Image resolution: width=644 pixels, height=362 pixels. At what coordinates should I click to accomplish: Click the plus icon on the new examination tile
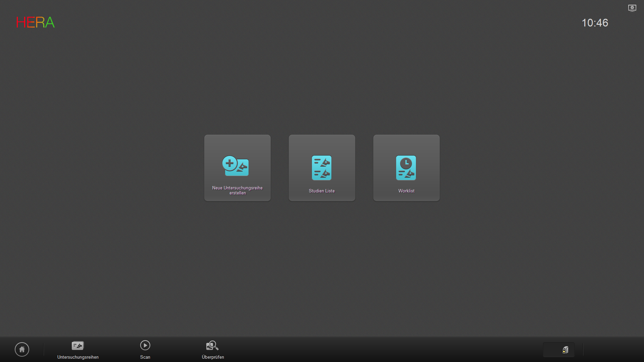pos(230,164)
